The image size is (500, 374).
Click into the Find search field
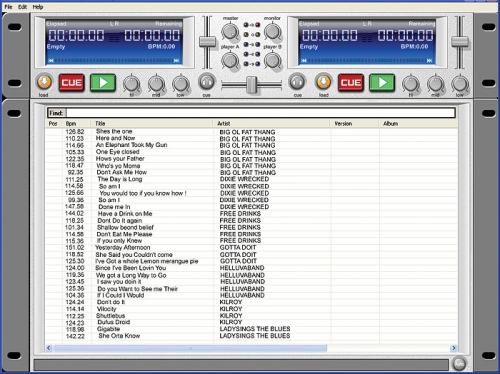[261, 113]
